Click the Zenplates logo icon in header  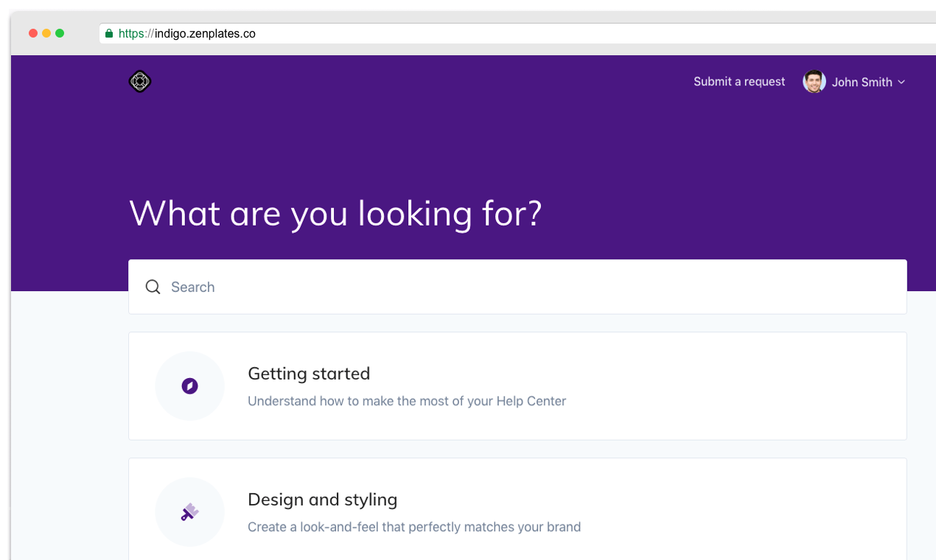point(140,82)
